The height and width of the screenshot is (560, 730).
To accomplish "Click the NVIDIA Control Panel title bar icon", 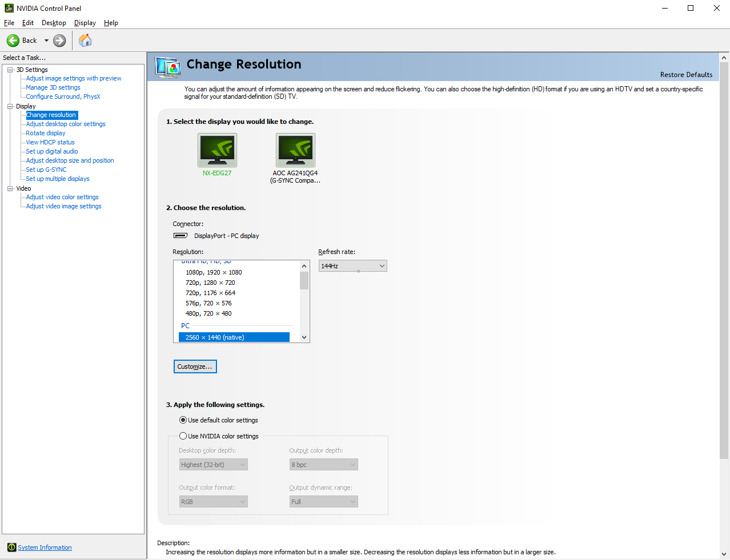I will click(x=9, y=8).
